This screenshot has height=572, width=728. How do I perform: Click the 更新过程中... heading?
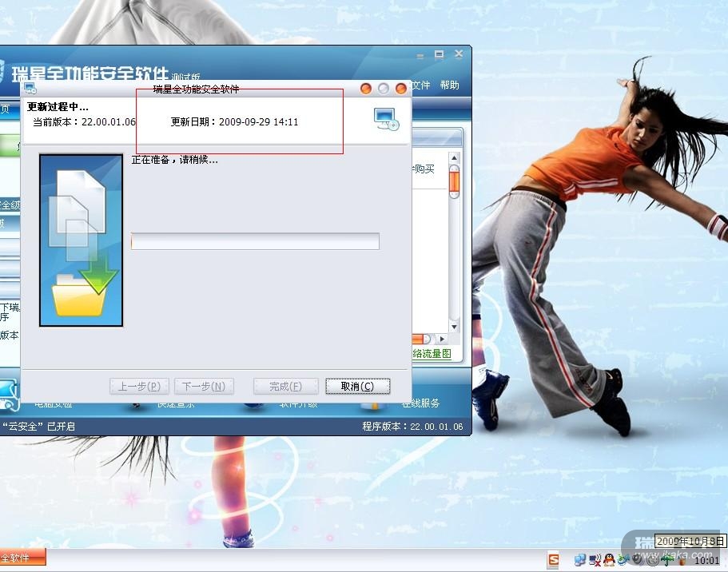58,107
